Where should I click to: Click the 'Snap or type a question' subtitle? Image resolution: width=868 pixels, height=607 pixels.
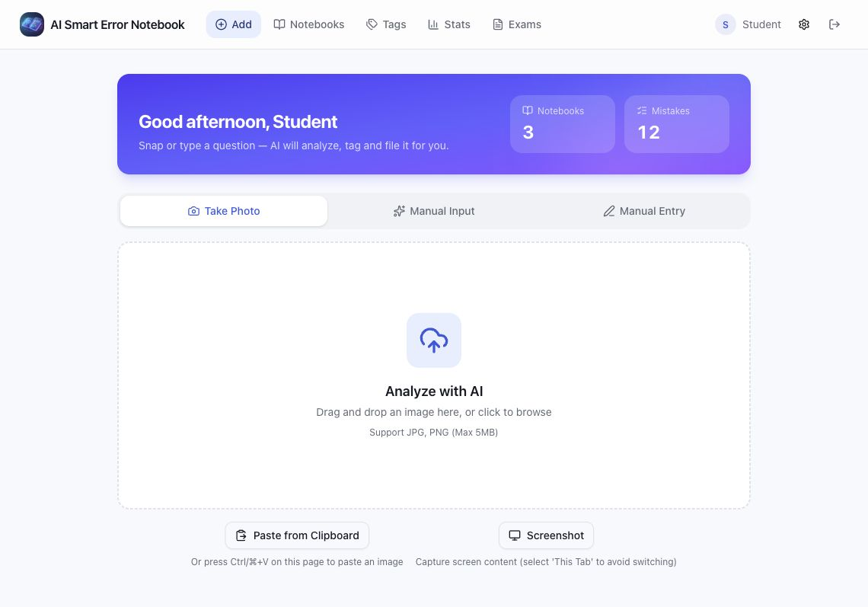coord(293,145)
